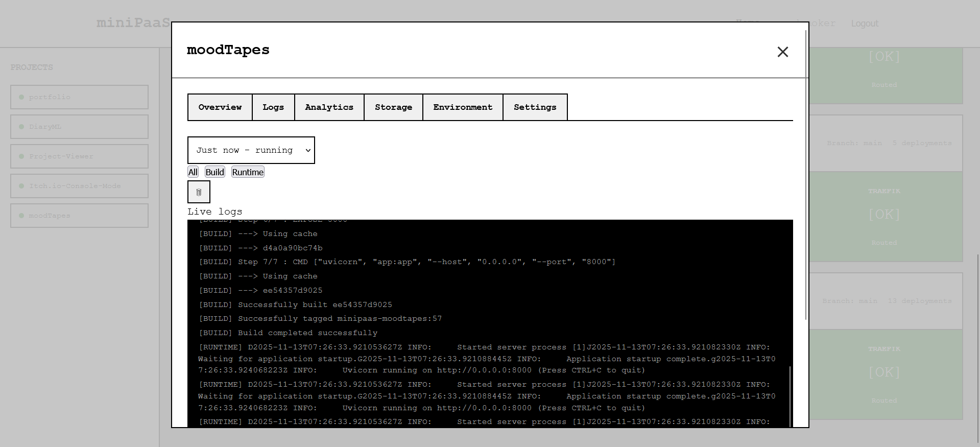Image resolution: width=980 pixels, height=447 pixels.
Task: Click the '5 deployments' text in background
Action: [922, 143]
